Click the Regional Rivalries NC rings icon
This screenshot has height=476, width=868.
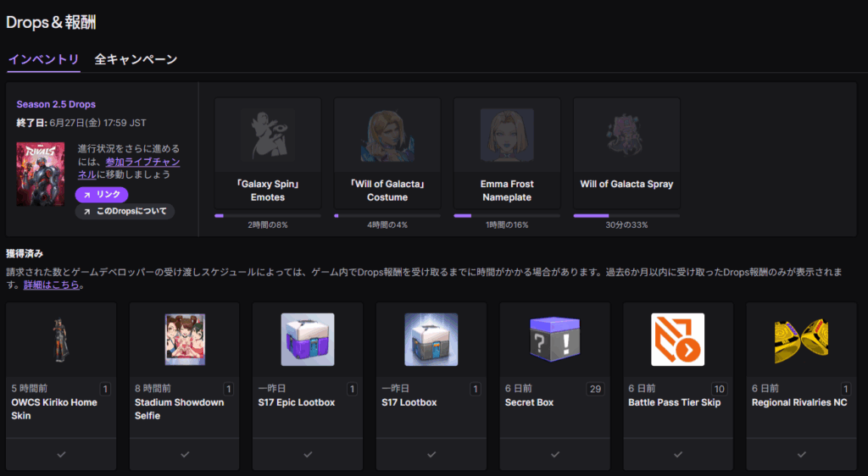(x=802, y=340)
